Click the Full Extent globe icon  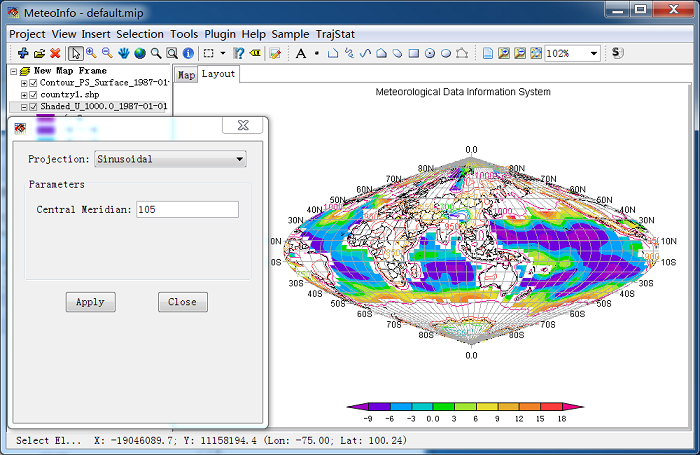coord(140,53)
